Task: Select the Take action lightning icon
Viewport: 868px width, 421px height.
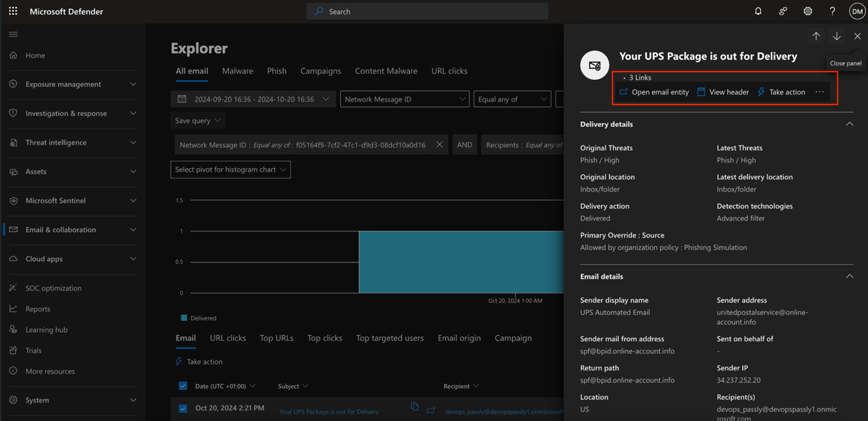Action: coord(760,91)
